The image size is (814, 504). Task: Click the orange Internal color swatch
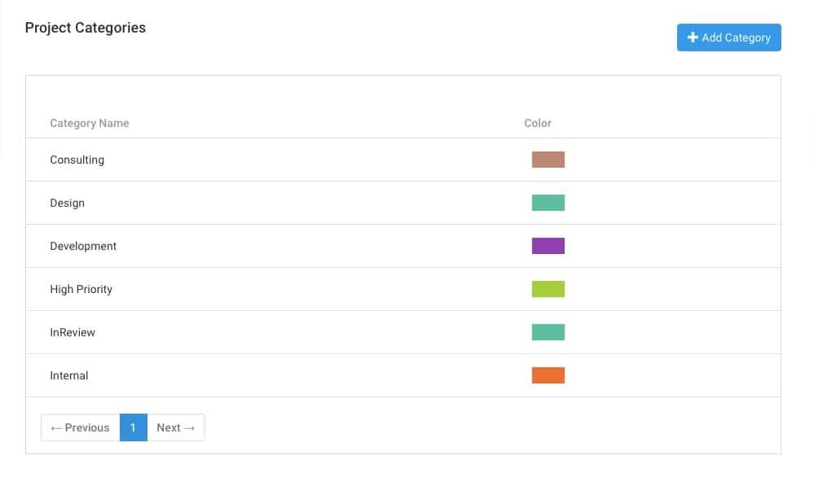(548, 375)
